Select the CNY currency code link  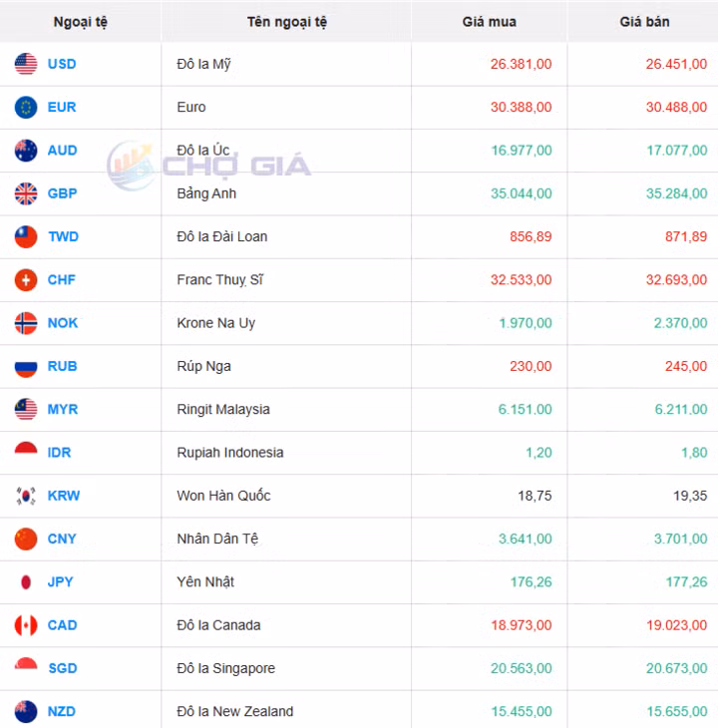(x=62, y=539)
